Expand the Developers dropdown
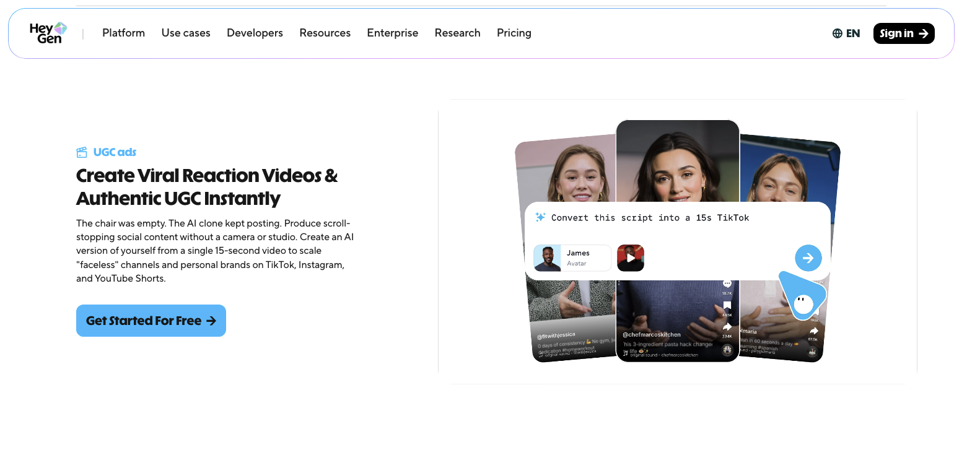This screenshot has height=476, width=980. click(x=255, y=33)
